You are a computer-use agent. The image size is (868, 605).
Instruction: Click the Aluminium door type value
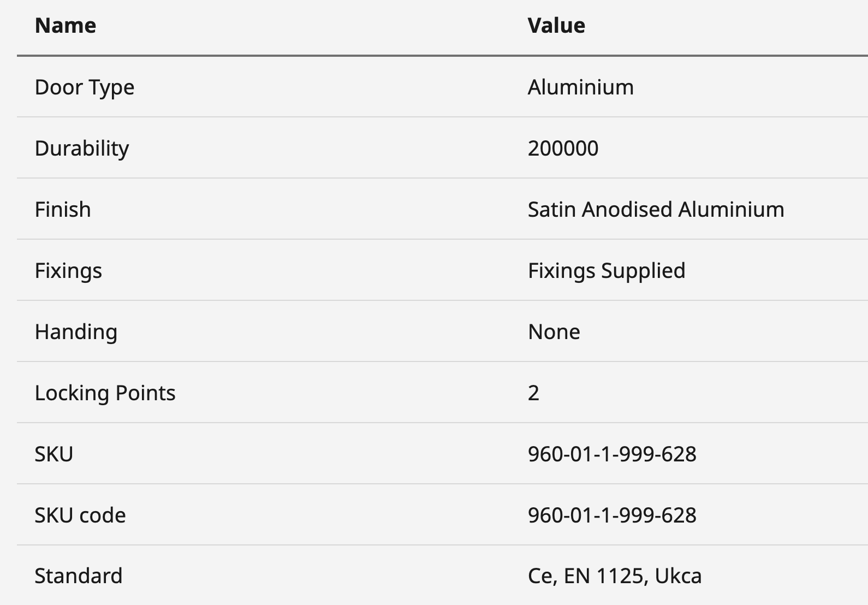(580, 87)
